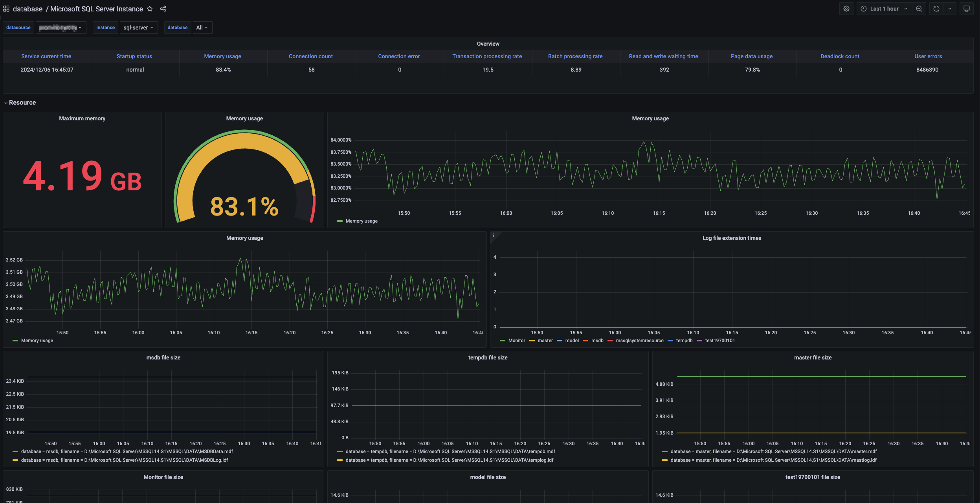Collapse the Resource row
This screenshot has height=503, width=980.
(x=22, y=103)
